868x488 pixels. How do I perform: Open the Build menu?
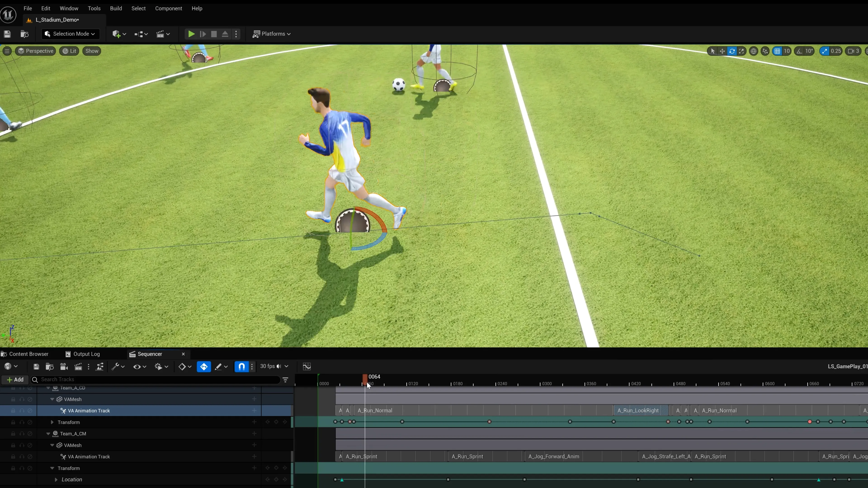point(116,8)
